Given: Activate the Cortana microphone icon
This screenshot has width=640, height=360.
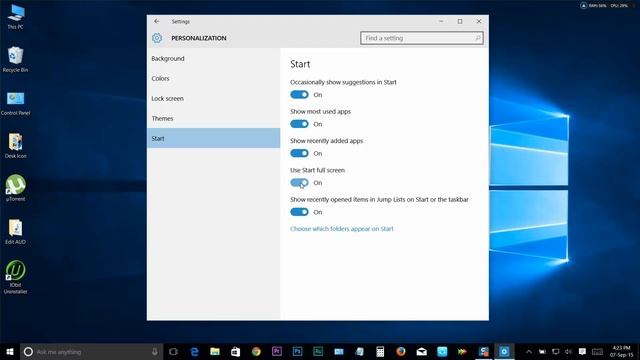Looking at the screenshot, I should coord(155,352).
